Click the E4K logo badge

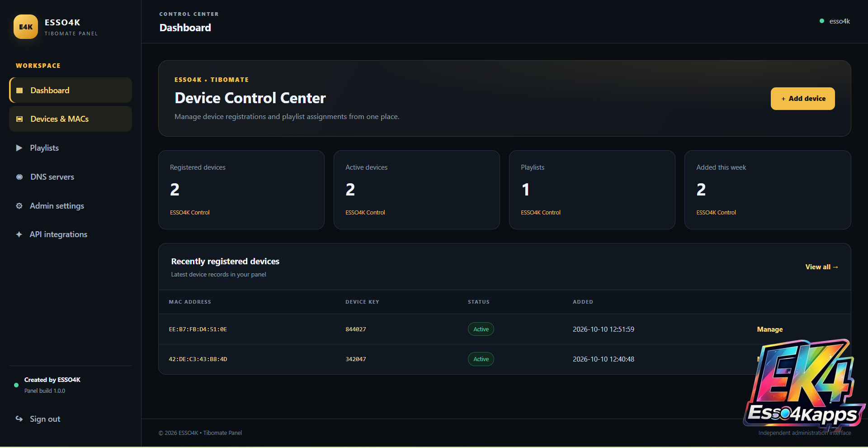(26, 27)
